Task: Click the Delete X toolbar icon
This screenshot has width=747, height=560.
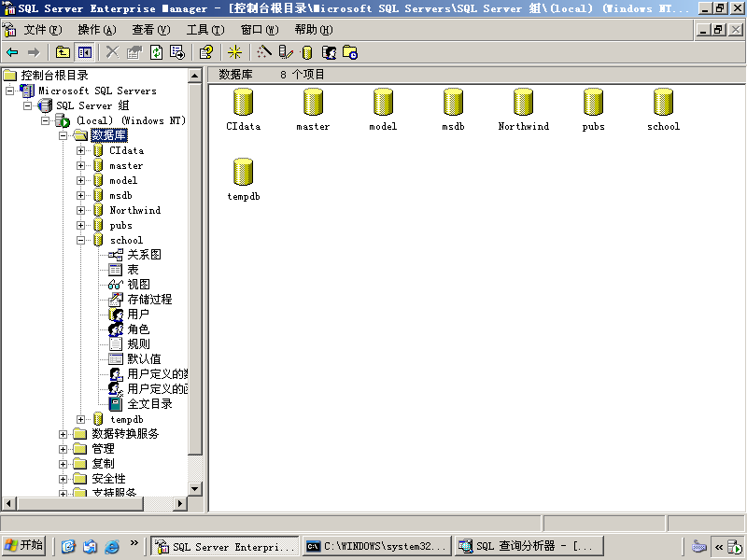Action: (112, 52)
